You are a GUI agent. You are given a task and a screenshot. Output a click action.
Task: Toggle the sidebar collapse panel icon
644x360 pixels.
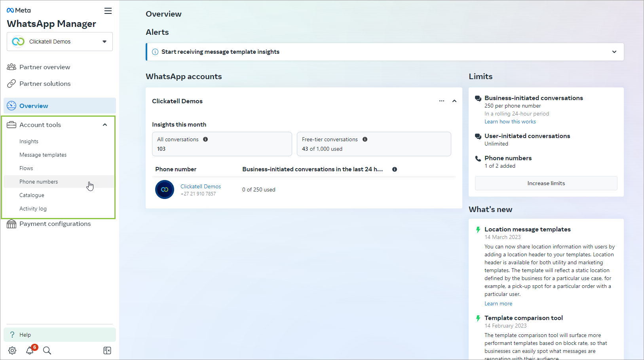107,351
